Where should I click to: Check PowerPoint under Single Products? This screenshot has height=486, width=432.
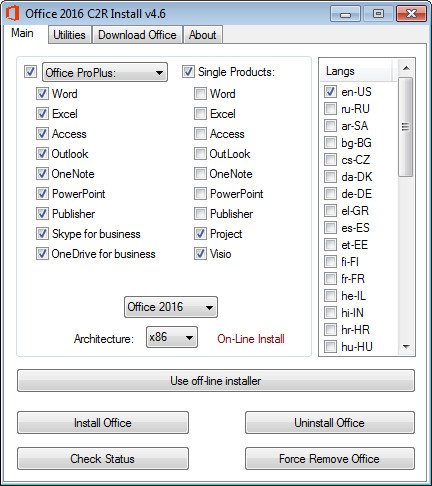[x=200, y=194]
